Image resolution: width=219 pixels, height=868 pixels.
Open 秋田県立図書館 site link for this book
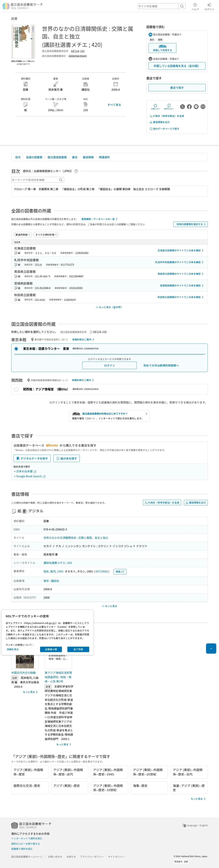[x=180, y=297]
